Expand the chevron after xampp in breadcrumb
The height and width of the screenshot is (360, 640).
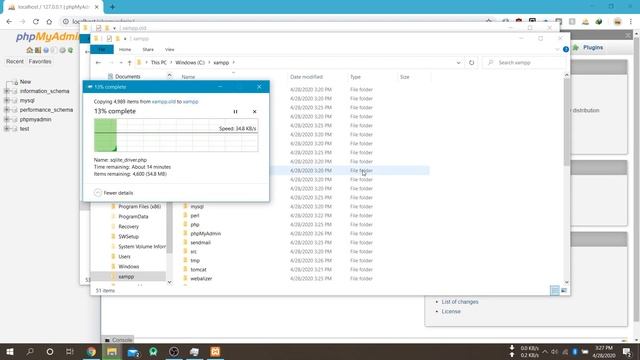(233, 62)
